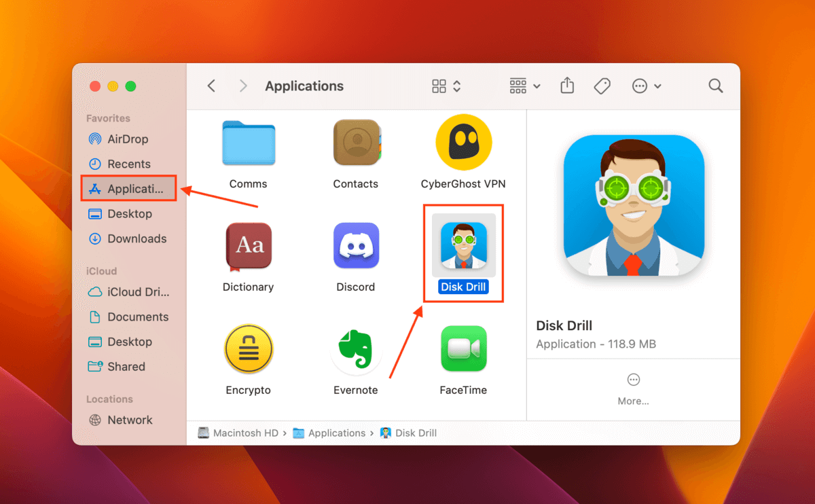Select the FaceTime app icon
The image size is (815, 504).
point(463,349)
